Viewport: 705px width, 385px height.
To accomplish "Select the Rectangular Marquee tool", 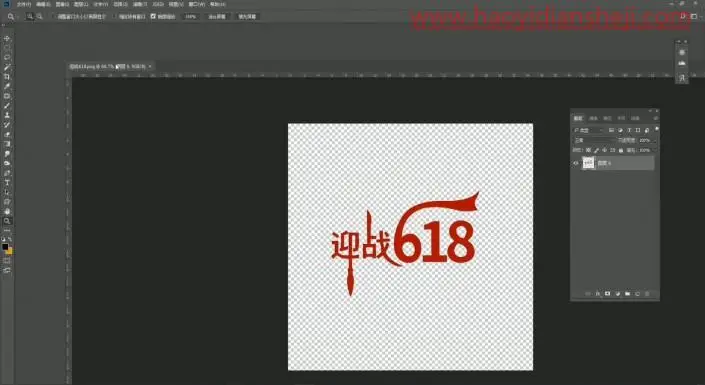I will pos(7,48).
